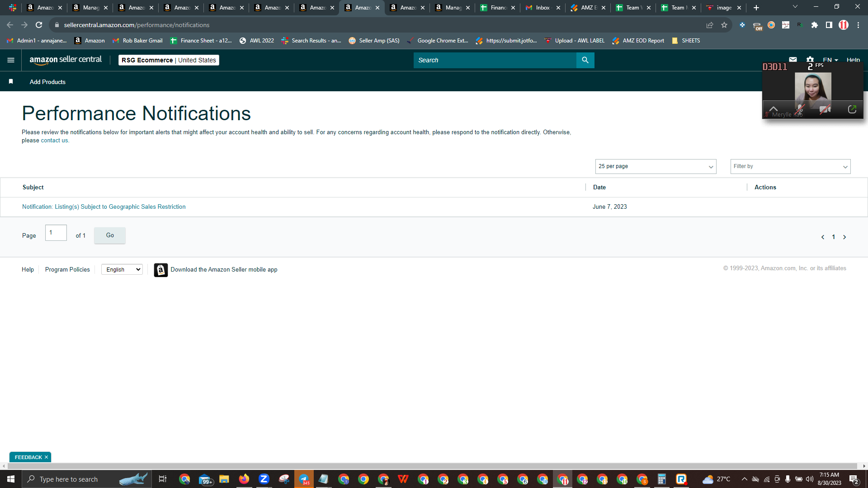This screenshot has width=868, height=488.
Task: Click the muted microphone in the video overlay
Action: (x=800, y=109)
